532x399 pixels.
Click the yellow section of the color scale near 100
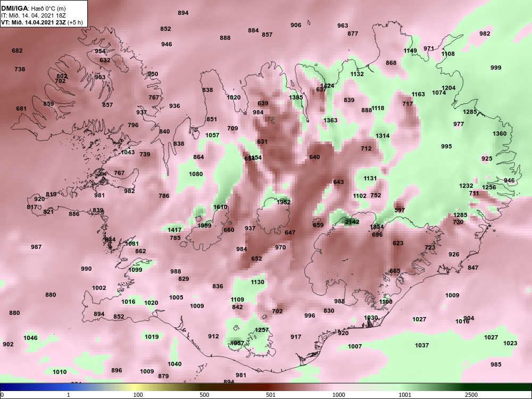[x=134, y=387]
